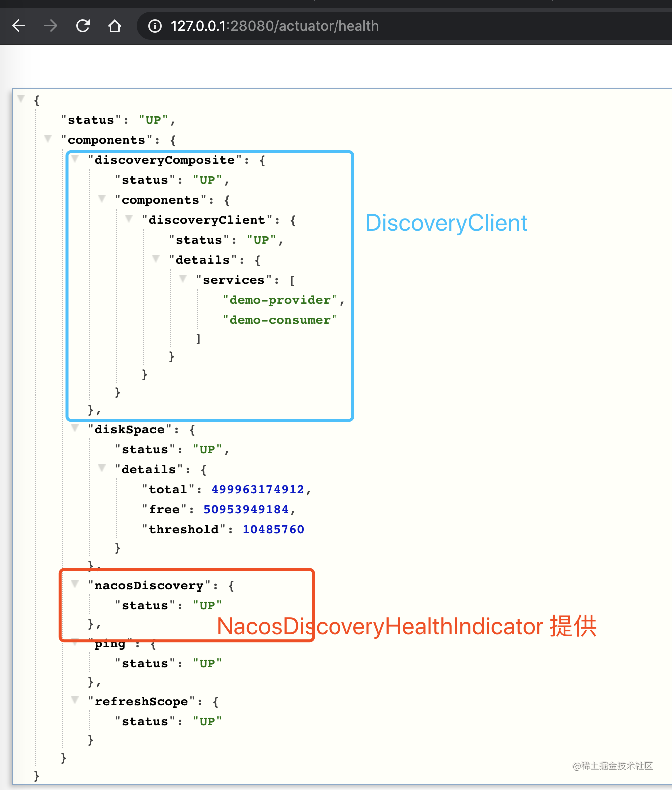Collapse the "nacosDiscovery" node
The height and width of the screenshot is (790, 672).
(75, 584)
